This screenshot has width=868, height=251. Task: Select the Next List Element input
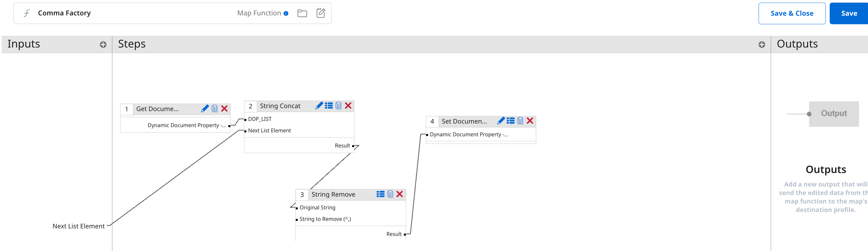(x=79, y=226)
